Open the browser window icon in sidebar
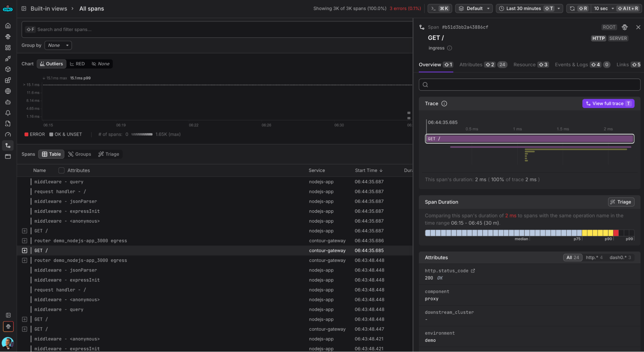644x352 pixels. pos(8,156)
